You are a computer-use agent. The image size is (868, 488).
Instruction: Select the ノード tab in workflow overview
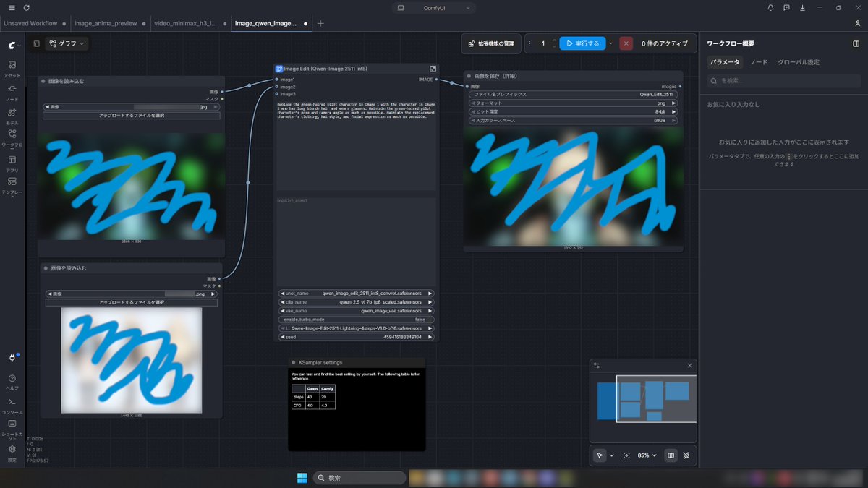759,62
